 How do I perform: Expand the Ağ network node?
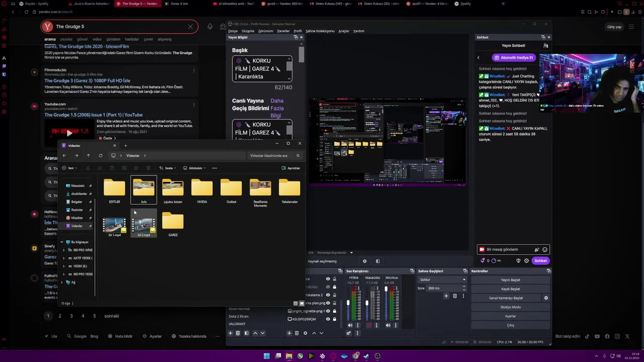(x=62, y=282)
